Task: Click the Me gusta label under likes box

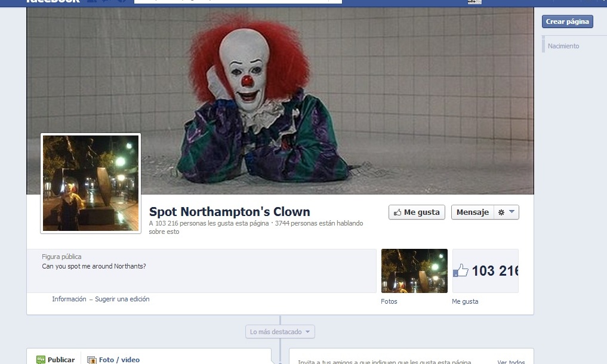Action: [465, 301]
